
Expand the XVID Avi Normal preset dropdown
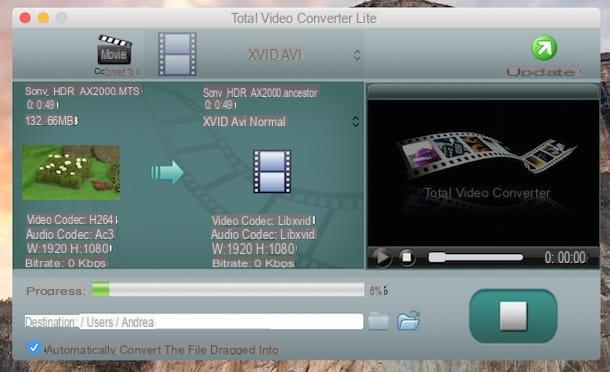tap(355, 121)
